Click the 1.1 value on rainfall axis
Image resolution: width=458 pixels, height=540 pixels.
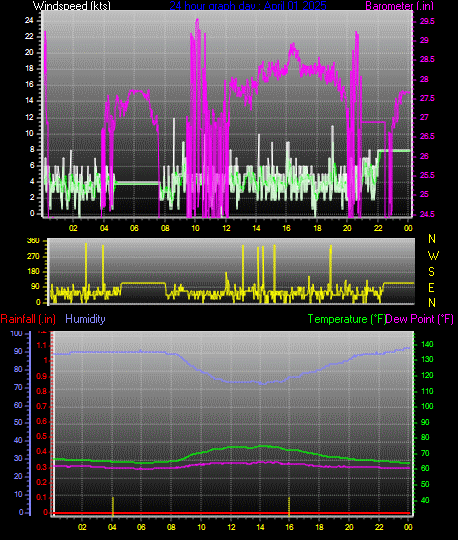[x=42, y=345]
